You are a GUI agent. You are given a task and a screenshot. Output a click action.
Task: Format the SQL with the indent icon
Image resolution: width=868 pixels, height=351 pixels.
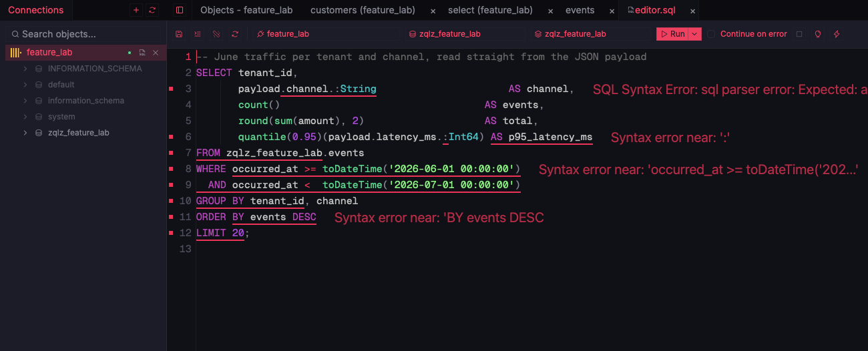[x=198, y=34]
